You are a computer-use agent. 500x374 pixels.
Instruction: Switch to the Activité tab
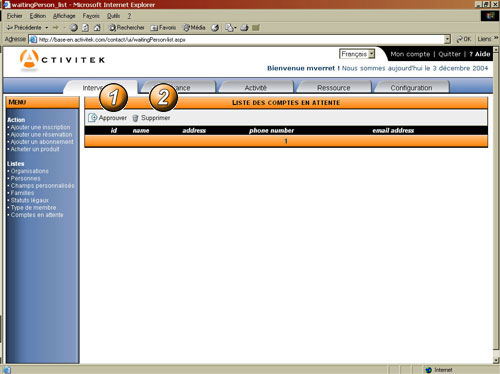pos(255,88)
